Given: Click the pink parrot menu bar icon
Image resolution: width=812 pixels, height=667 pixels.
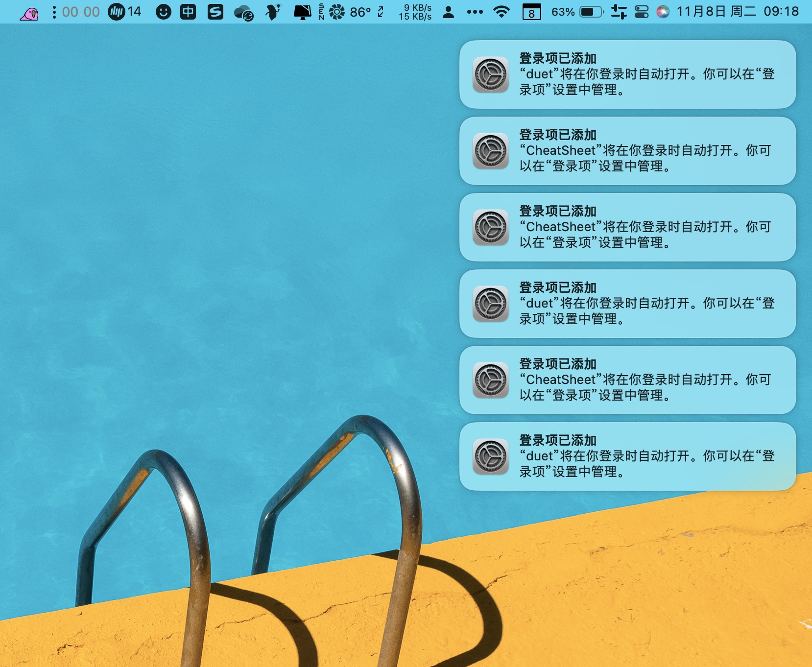Looking at the screenshot, I should pos(29,12).
